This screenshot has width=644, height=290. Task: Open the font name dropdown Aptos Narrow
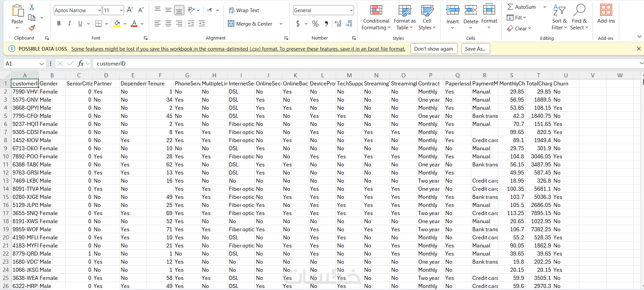(99, 10)
